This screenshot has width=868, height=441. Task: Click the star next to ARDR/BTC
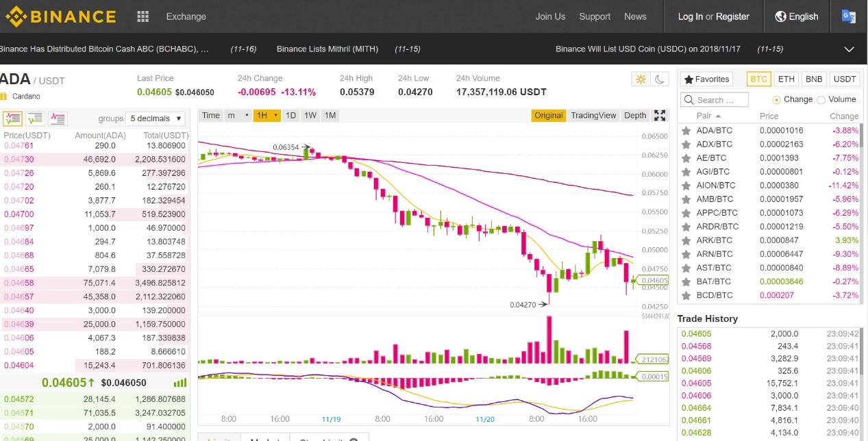tap(686, 227)
